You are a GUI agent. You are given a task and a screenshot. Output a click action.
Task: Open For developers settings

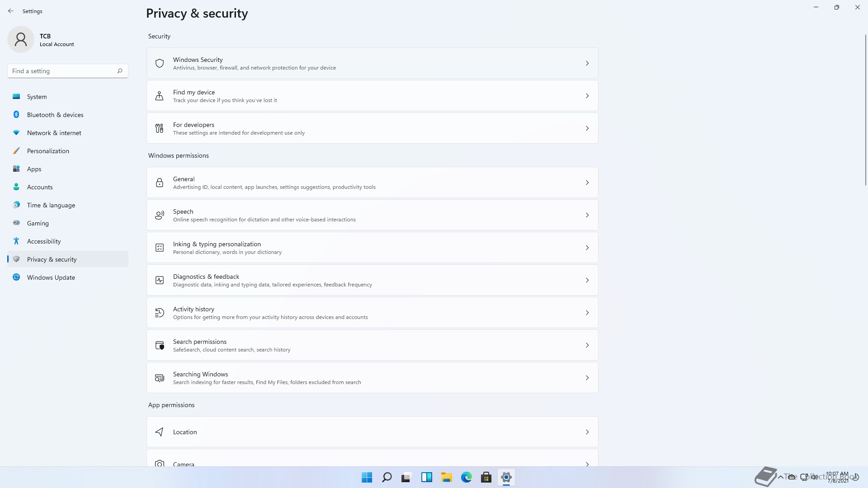[x=373, y=128]
